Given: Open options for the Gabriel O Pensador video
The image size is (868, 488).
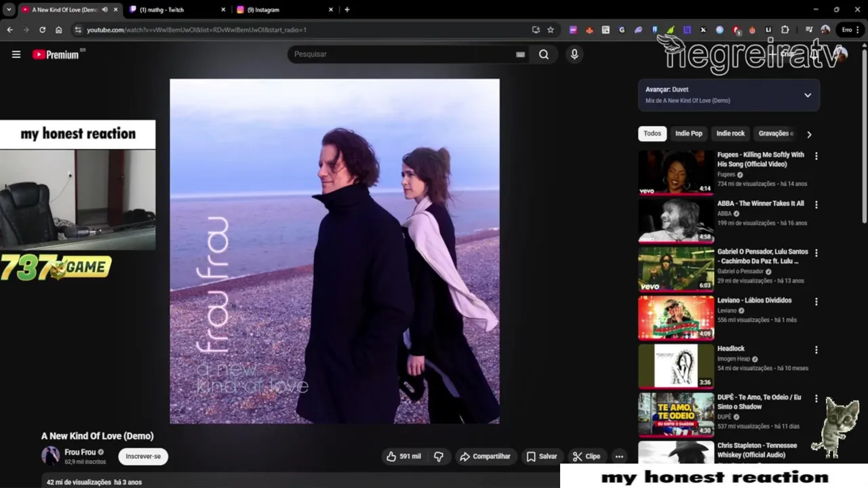Looking at the screenshot, I should [816, 253].
